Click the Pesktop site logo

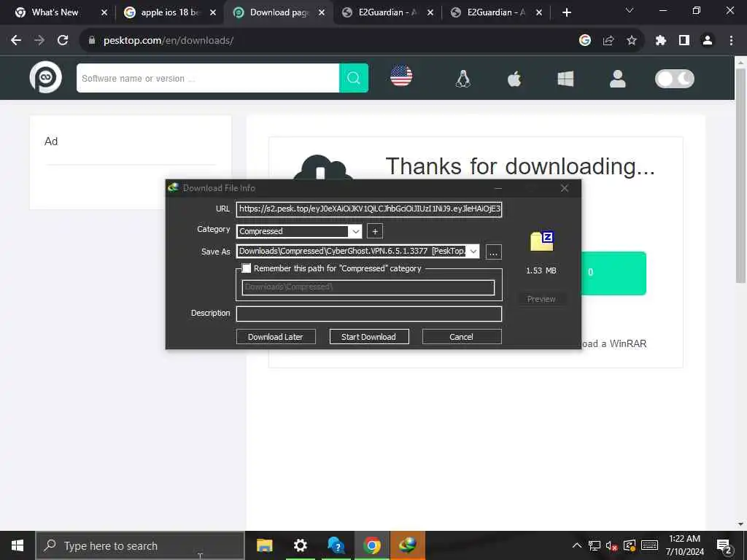tap(46, 77)
